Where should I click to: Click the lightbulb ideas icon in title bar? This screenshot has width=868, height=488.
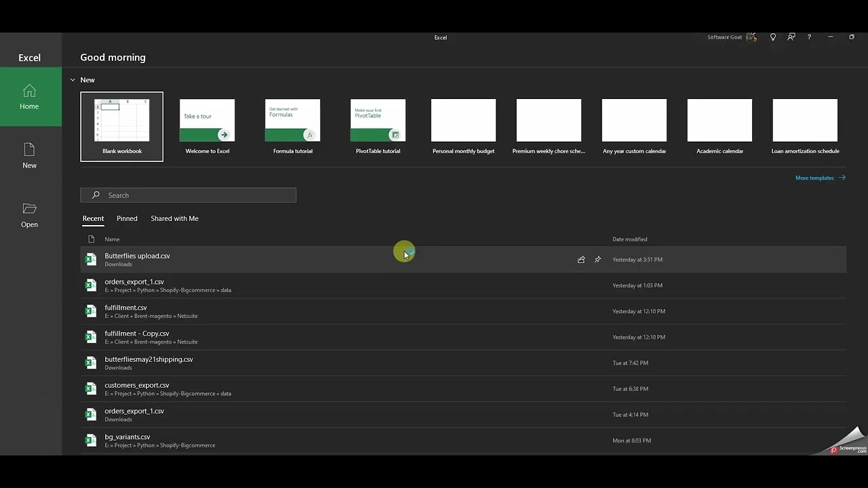tap(773, 37)
